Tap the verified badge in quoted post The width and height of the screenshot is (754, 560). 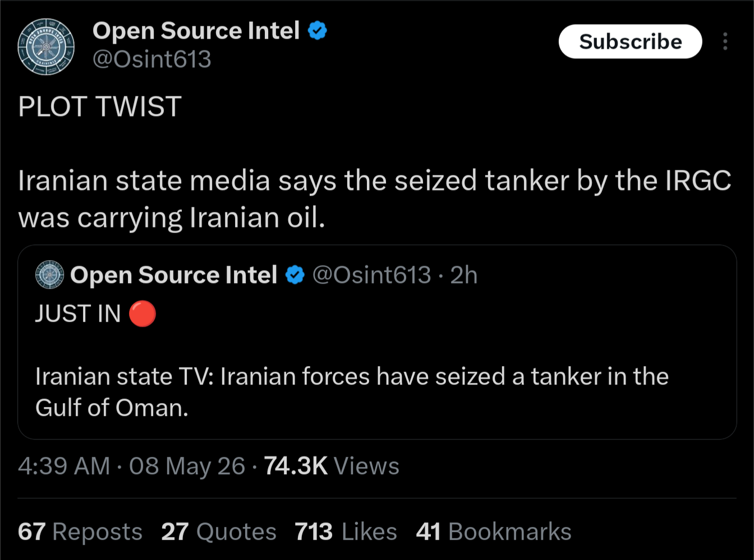point(295,275)
